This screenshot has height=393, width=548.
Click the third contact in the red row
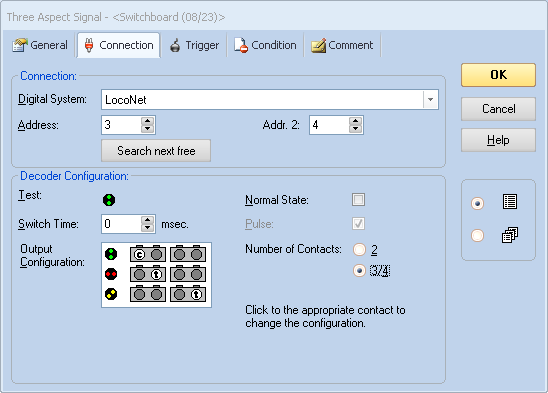tap(179, 274)
